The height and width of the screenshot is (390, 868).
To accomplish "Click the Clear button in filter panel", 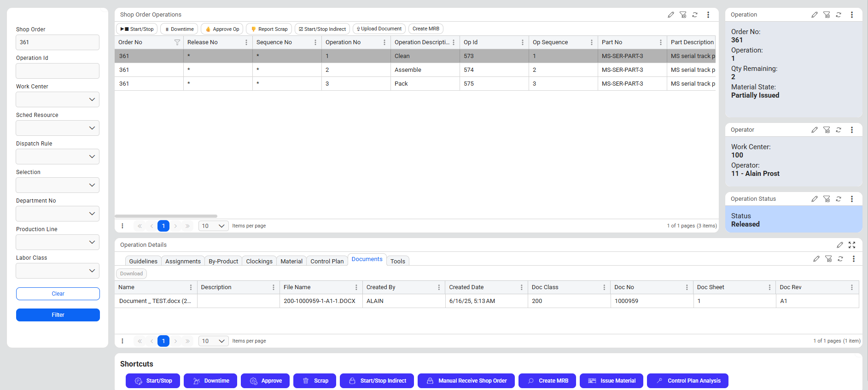I will [x=58, y=294].
